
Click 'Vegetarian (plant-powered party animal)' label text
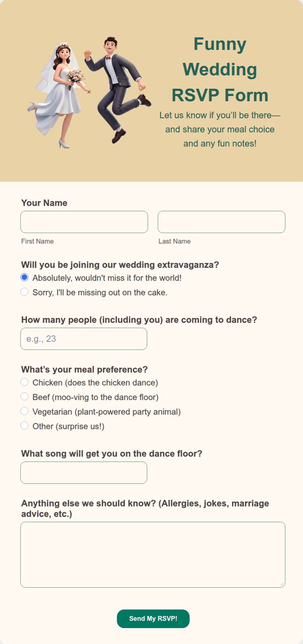tap(107, 412)
